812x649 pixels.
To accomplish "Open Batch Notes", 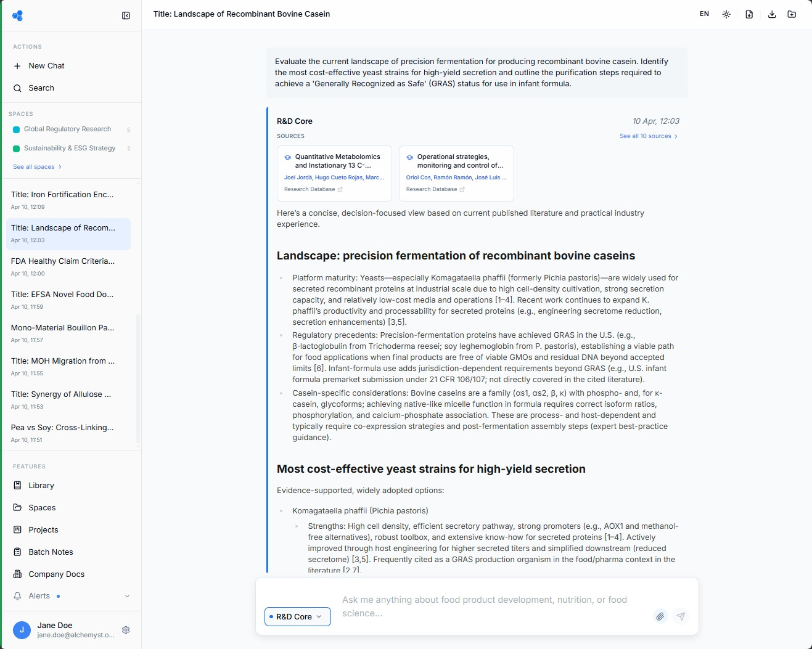I will click(x=50, y=552).
